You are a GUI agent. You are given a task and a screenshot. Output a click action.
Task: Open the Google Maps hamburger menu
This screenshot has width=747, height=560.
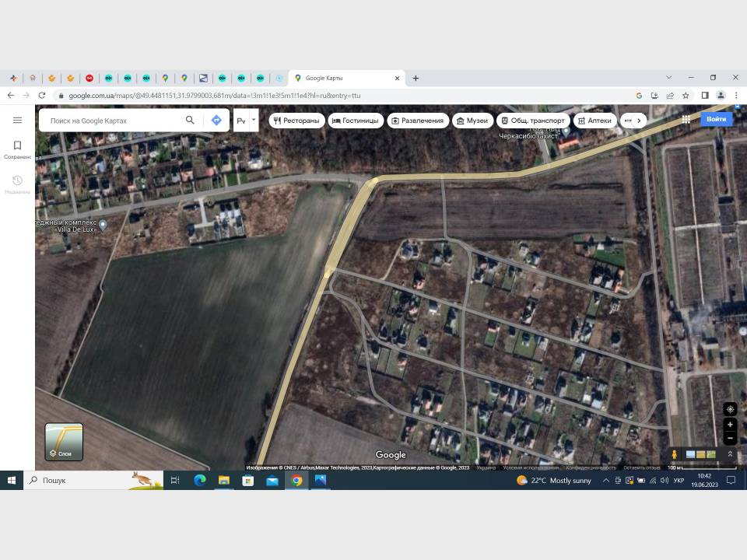(18, 120)
